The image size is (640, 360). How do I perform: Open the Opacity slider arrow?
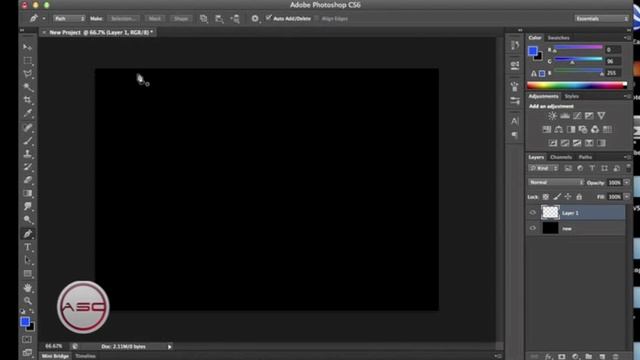[627, 182]
